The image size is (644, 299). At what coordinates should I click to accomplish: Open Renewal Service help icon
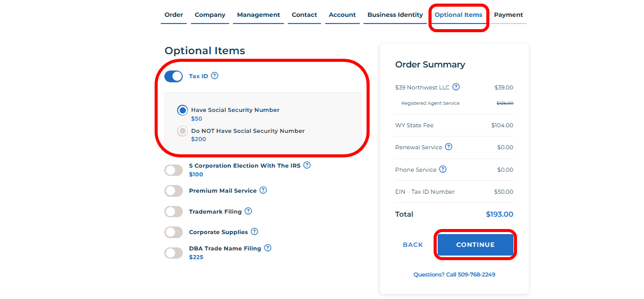448,147
